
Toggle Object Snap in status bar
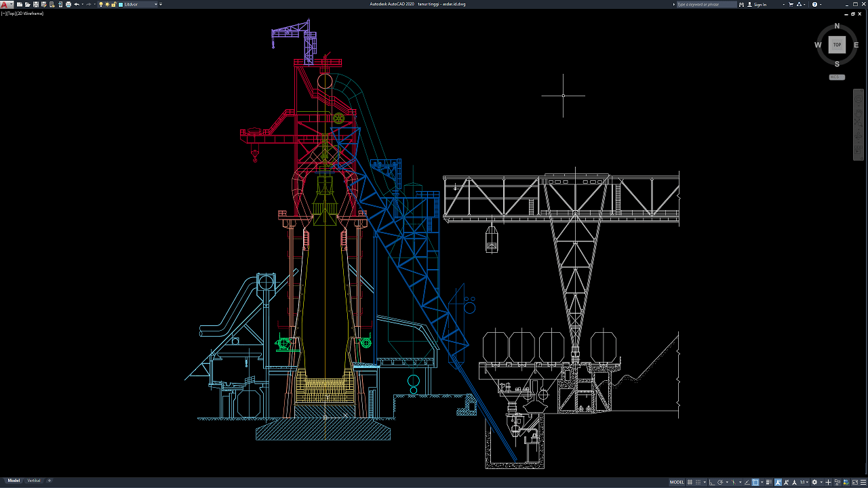755,482
